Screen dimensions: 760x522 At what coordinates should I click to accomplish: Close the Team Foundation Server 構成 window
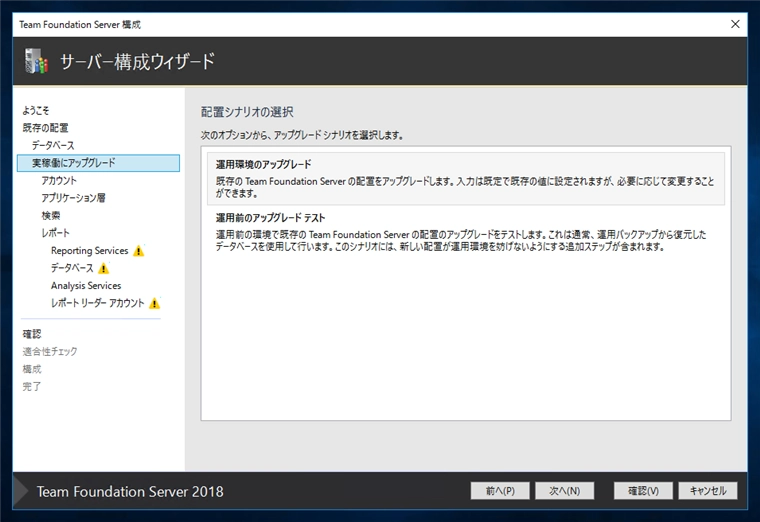tap(735, 24)
